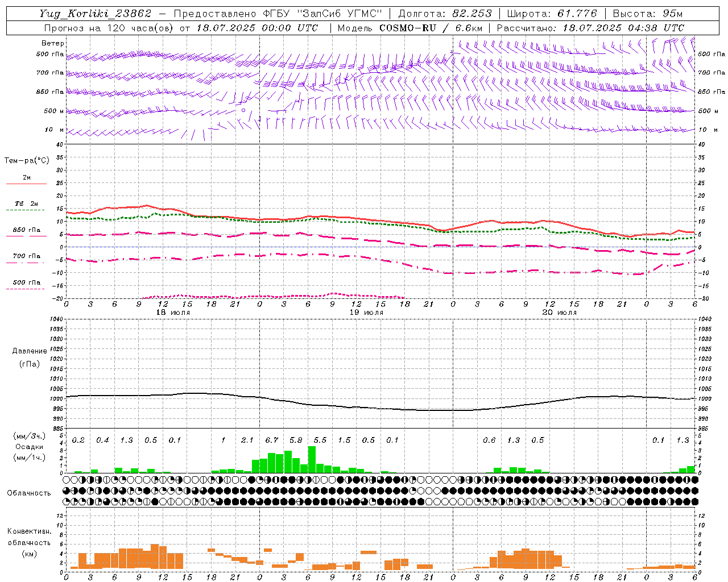
Task: Select the 700 гПа temperature legend entry
Action: pyautogui.click(x=27, y=256)
